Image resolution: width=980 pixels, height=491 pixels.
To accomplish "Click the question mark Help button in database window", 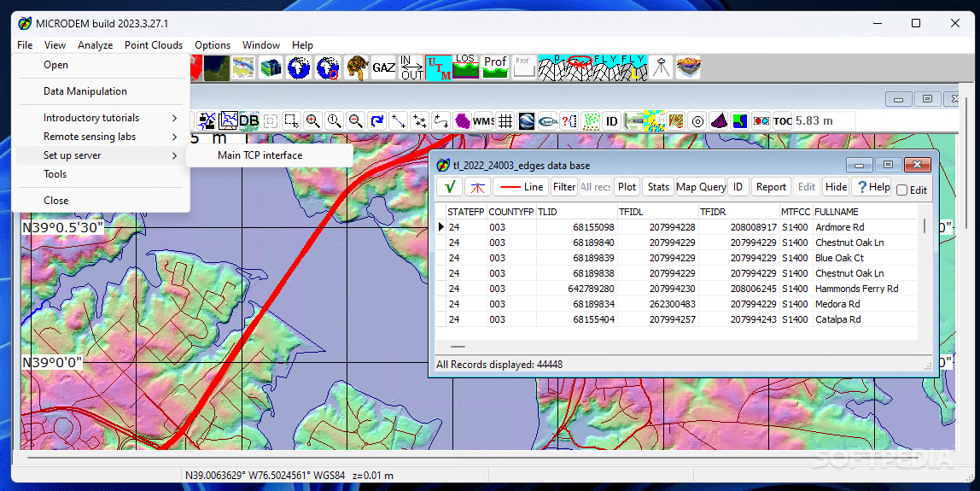I will (873, 186).
